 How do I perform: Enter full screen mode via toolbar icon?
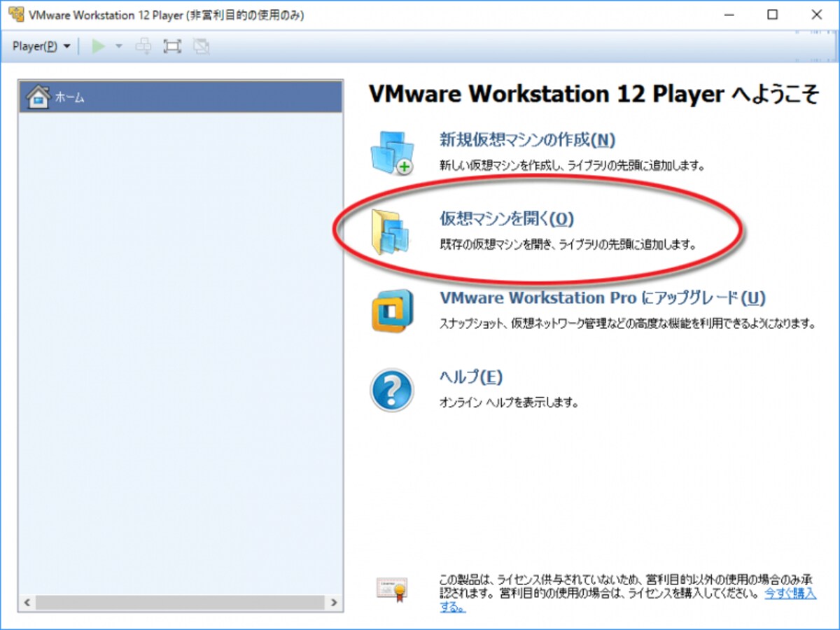click(x=172, y=46)
